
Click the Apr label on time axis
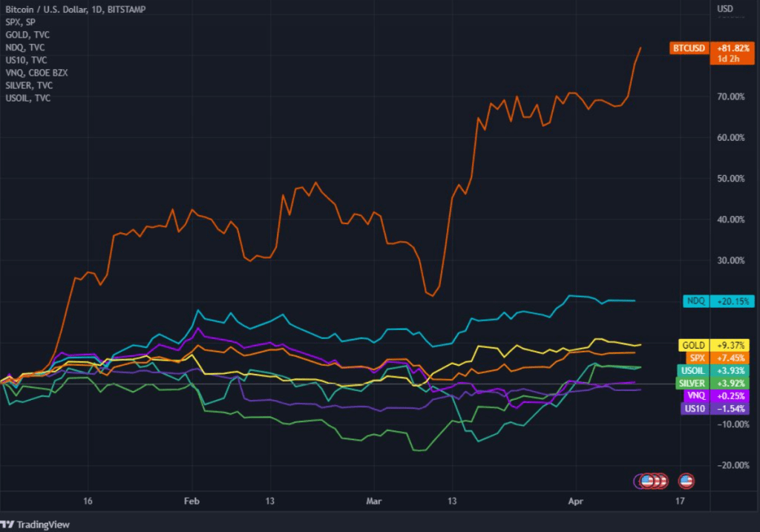575,501
